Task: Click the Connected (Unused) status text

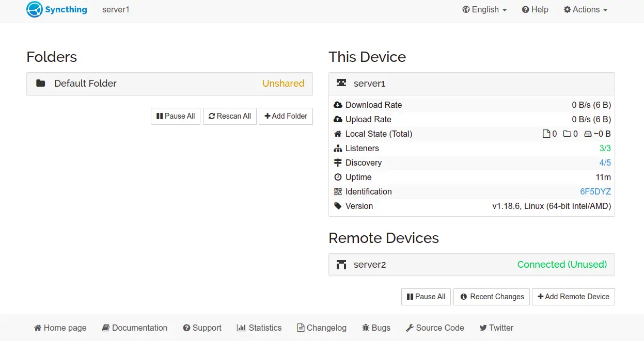Action: coord(562,265)
